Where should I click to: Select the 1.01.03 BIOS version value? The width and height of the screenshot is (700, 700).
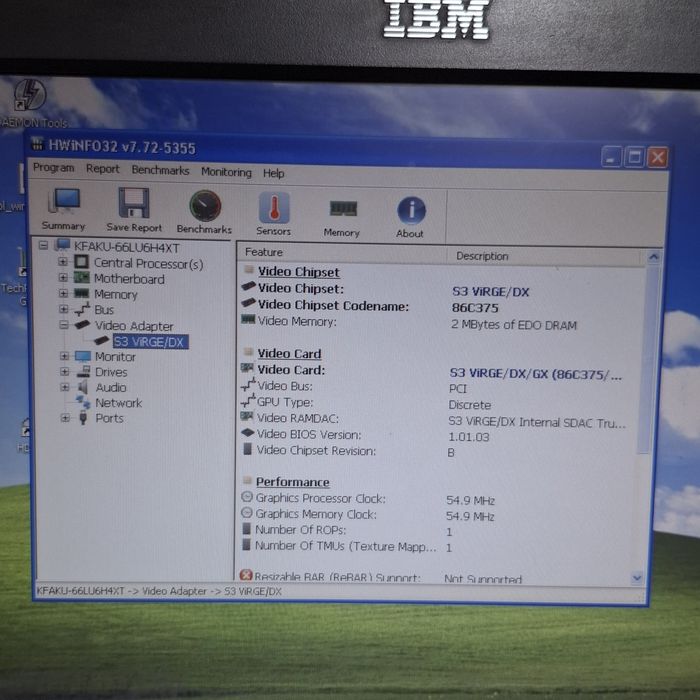click(469, 437)
